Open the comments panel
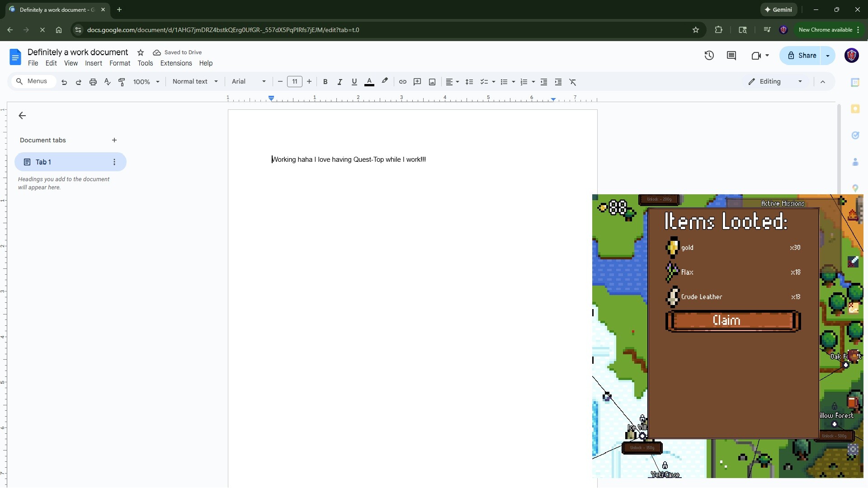 point(732,55)
